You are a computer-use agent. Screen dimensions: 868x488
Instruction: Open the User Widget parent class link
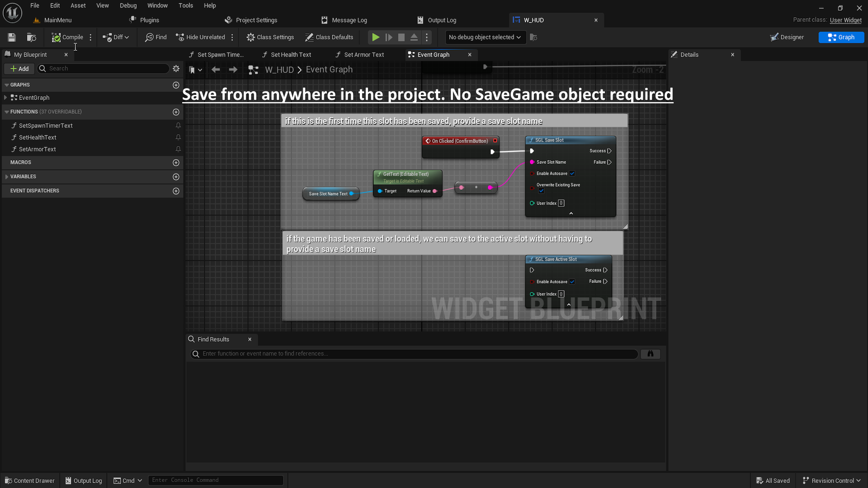(x=845, y=20)
